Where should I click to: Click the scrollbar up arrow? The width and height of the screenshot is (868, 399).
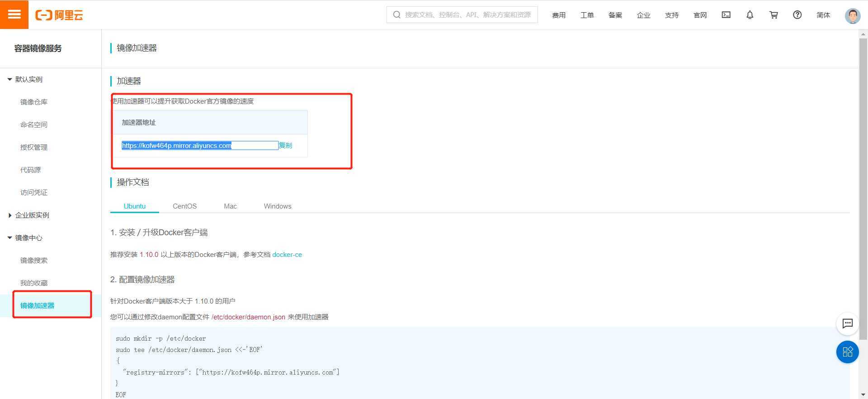(x=863, y=34)
